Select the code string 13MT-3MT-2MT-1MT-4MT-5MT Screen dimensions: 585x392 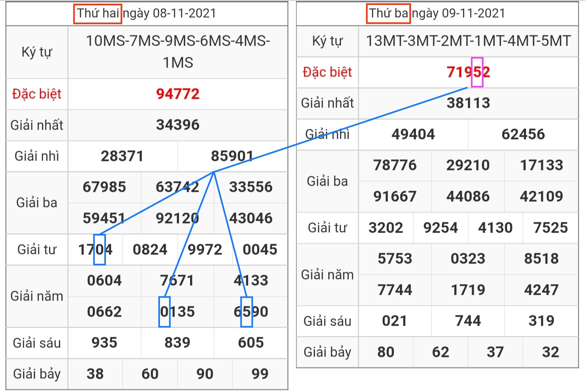click(469, 41)
